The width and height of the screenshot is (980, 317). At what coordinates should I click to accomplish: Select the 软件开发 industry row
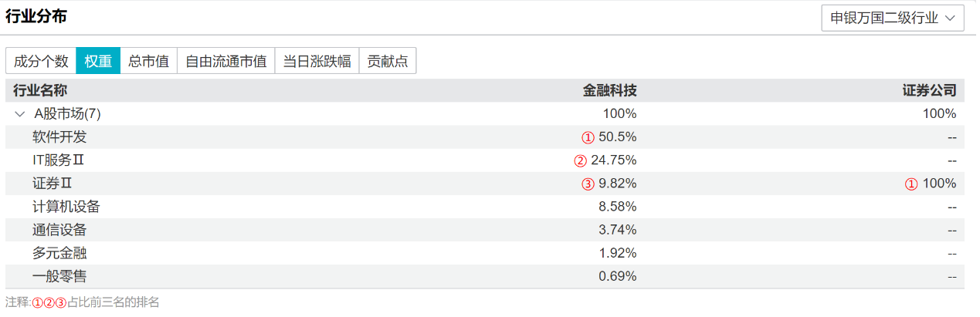coord(59,137)
